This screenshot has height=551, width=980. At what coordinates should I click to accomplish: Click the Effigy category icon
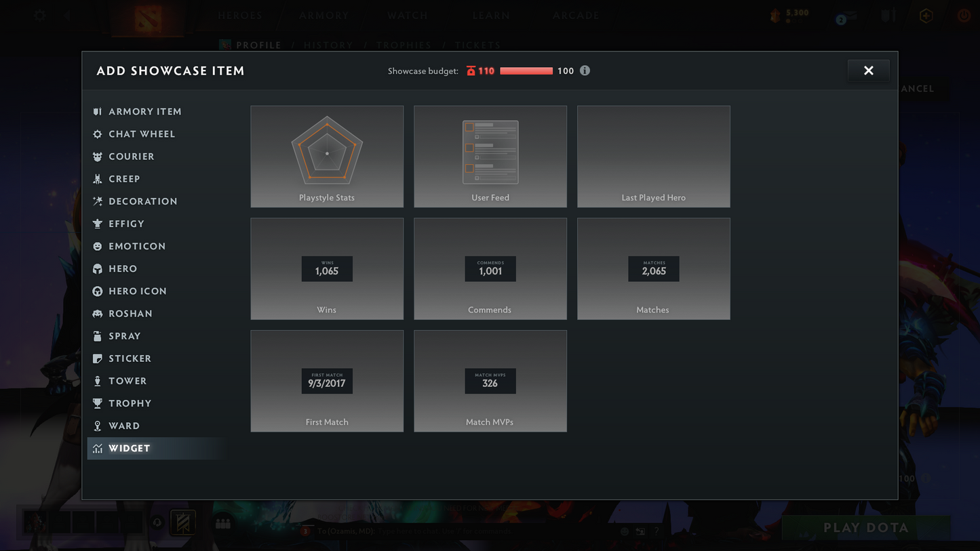(x=98, y=224)
